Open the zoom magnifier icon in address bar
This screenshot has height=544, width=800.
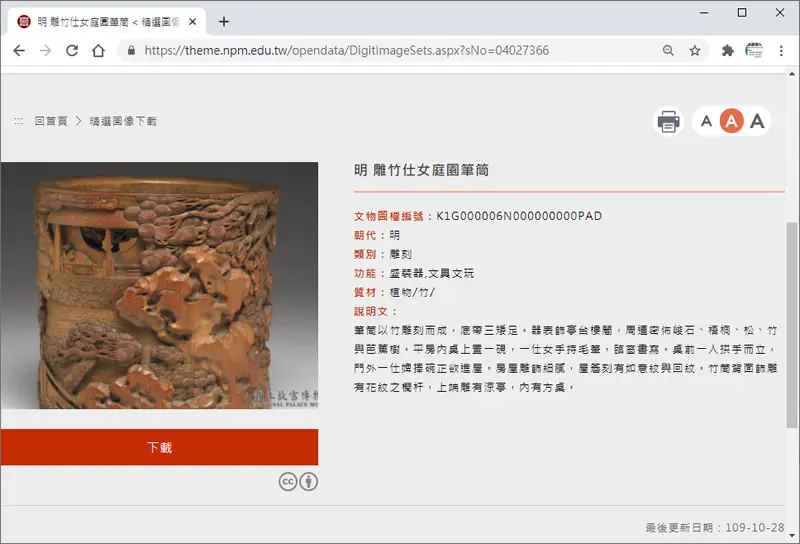point(668,51)
